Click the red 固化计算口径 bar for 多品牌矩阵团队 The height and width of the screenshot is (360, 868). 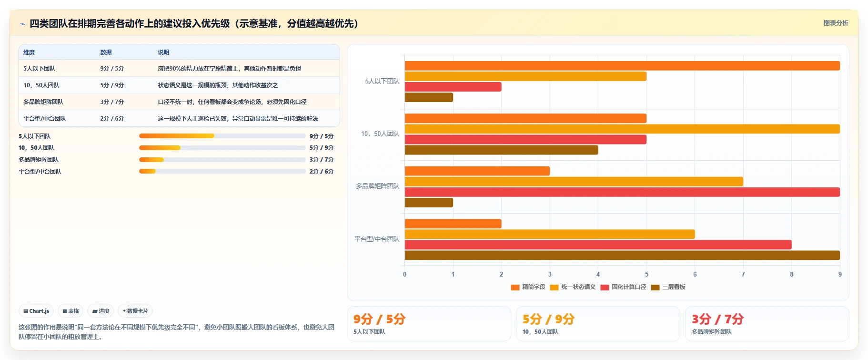coord(622,192)
